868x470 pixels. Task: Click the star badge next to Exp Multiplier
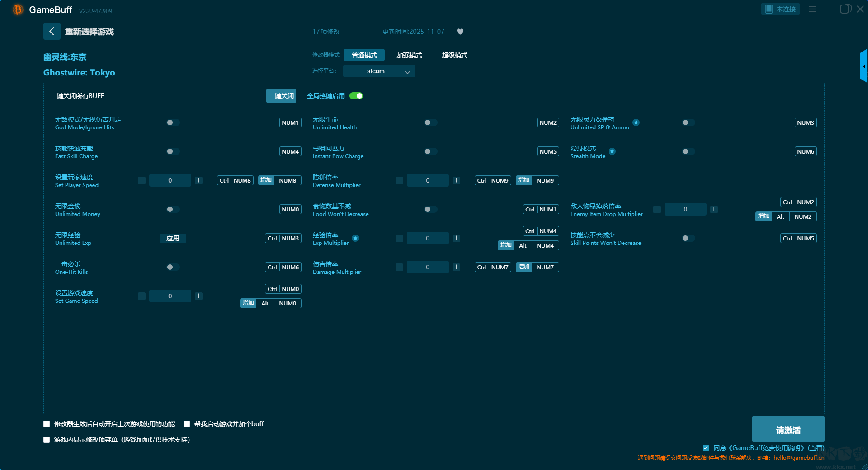tap(355, 238)
